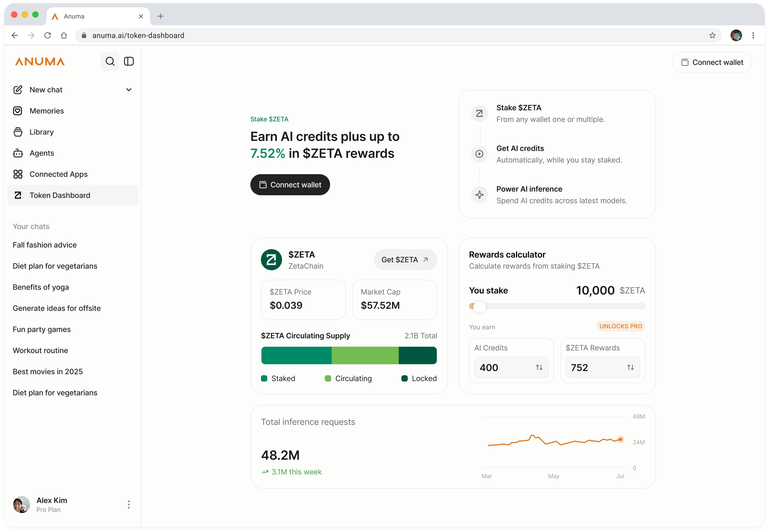The width and height of the screenshot is (769, 532).
Task: Click the dark Connect wallet button
Action: click(290, 185)
